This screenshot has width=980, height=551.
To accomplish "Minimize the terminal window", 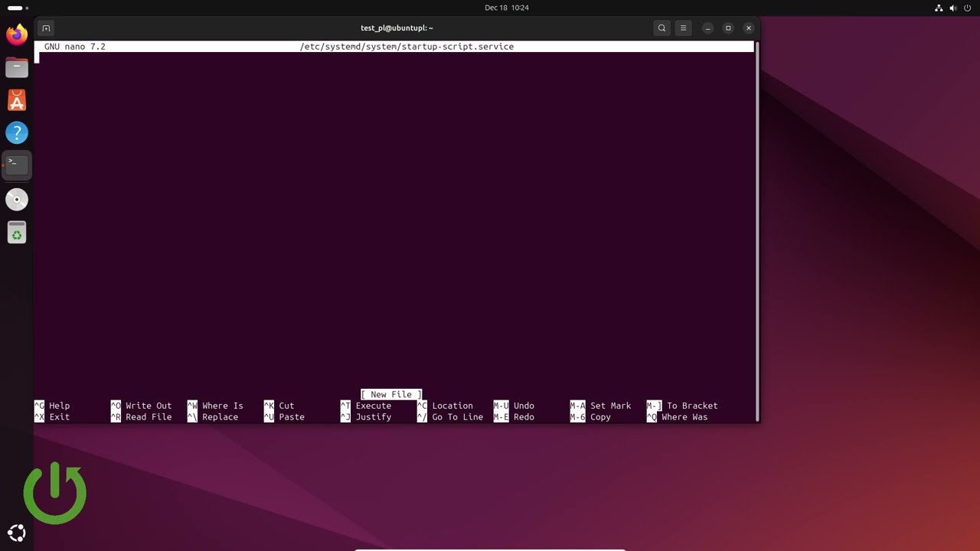I will click(708, 28).
